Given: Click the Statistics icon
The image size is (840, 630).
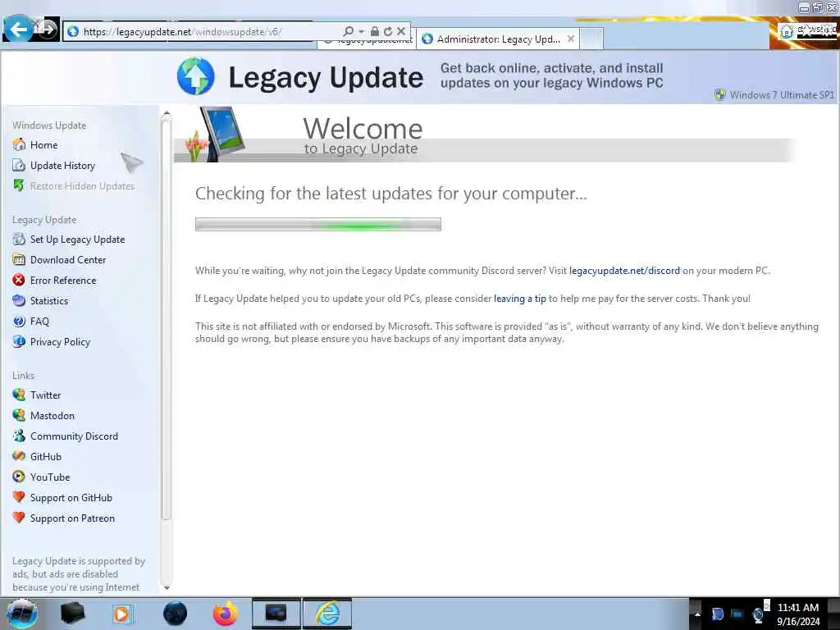Looking at the screenshot, I should (x=19, y=300).
